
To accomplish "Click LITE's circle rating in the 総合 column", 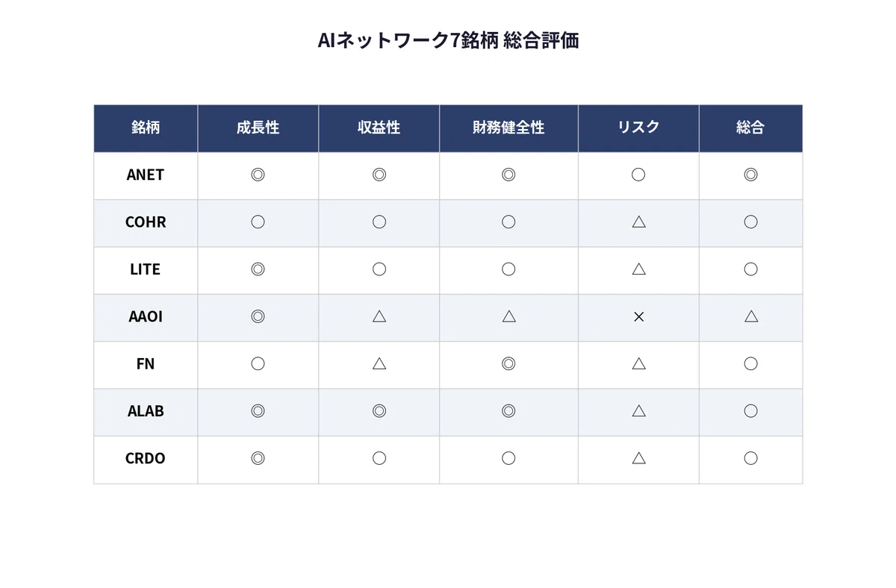I will click(x=750, y=269).
